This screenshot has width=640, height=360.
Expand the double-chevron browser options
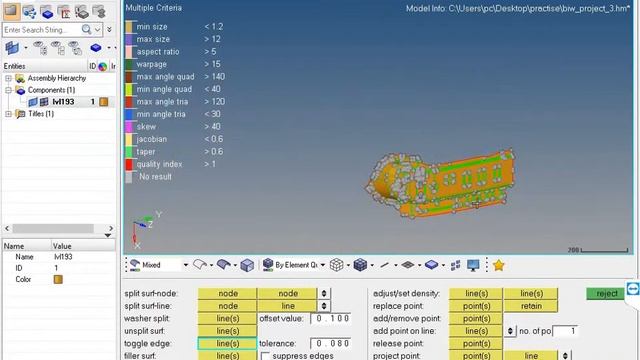[x=109, y=29]
